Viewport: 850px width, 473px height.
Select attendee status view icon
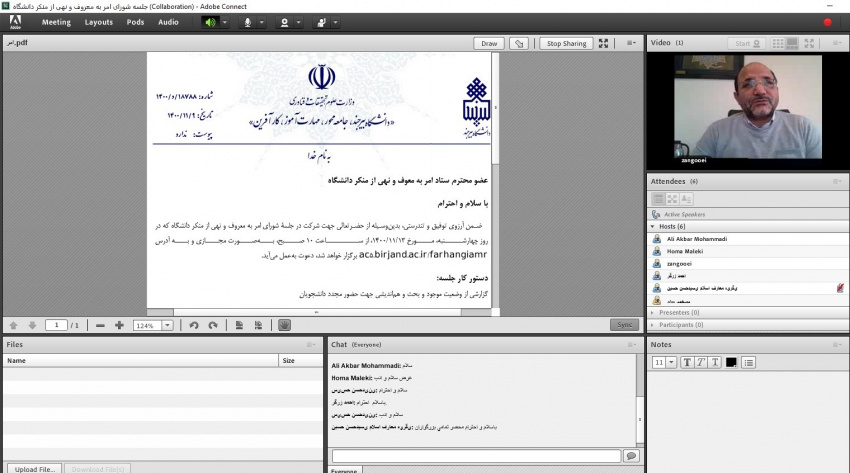click(686, 199)
